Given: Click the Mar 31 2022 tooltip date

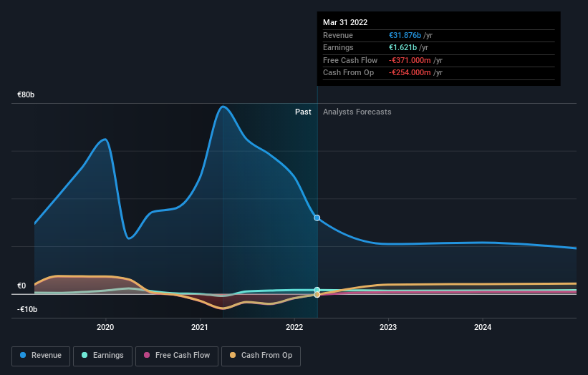Looking at the screenshot, I should pyautogui.click(x=345, y=22).
